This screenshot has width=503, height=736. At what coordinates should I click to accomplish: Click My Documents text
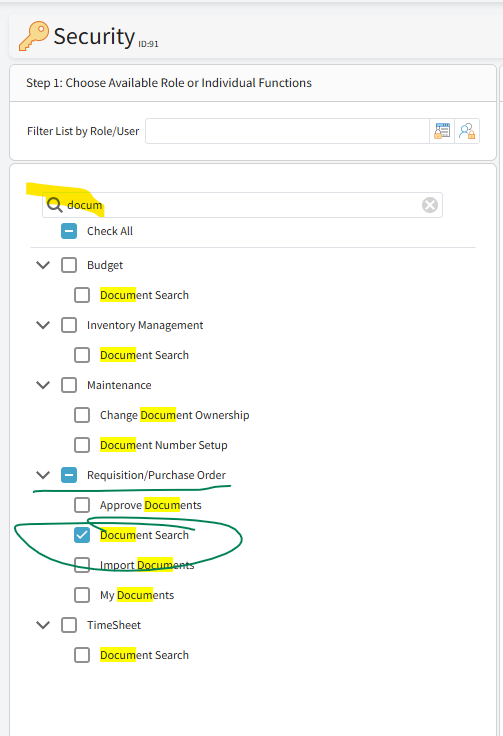tap(137, 595)
